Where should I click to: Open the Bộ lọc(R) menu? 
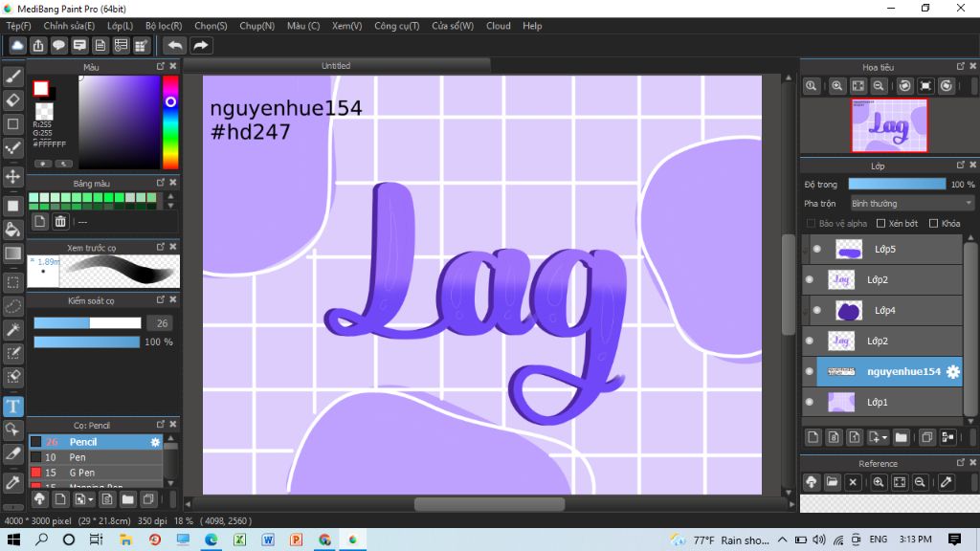click(x=164, y=26)
